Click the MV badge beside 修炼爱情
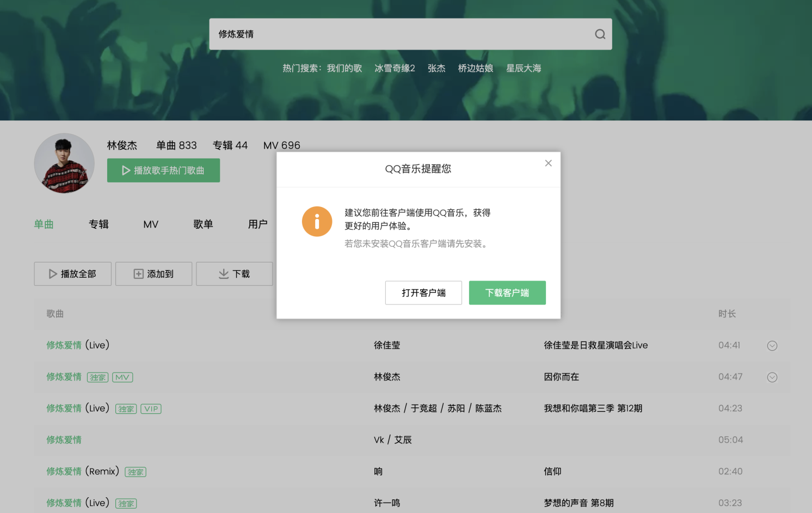The image size is (812, 513). point(122,377)
